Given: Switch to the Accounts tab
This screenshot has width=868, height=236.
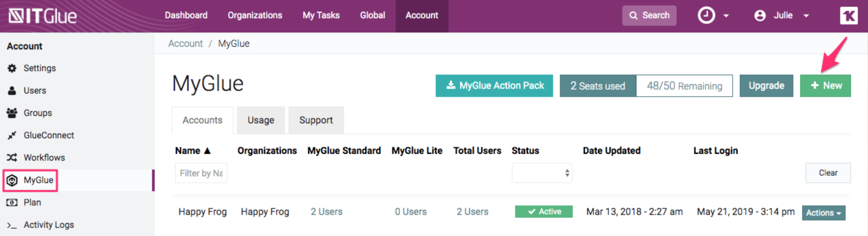Looking at the screenshot, I should (202, 120).
